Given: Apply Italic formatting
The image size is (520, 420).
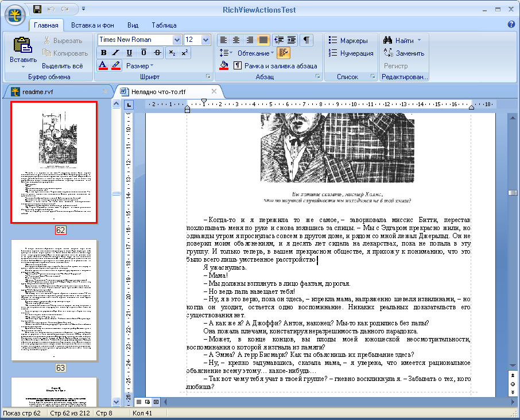Looking at the screenshot, I should click(117, 53).
